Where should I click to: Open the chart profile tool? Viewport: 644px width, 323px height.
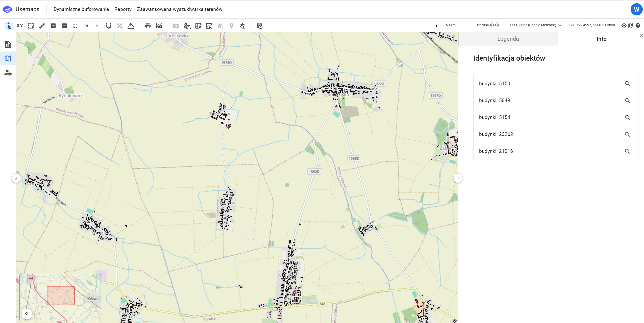click(159, 26)
